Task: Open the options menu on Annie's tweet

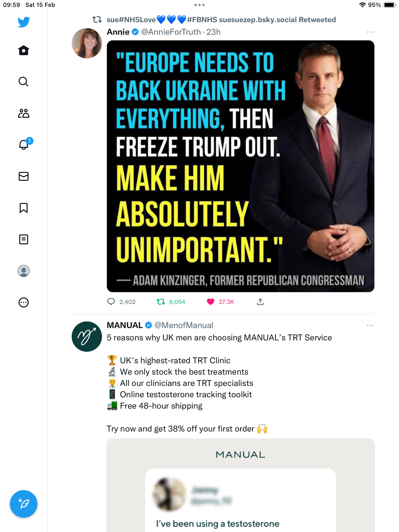Action: [x=370, y=32]
